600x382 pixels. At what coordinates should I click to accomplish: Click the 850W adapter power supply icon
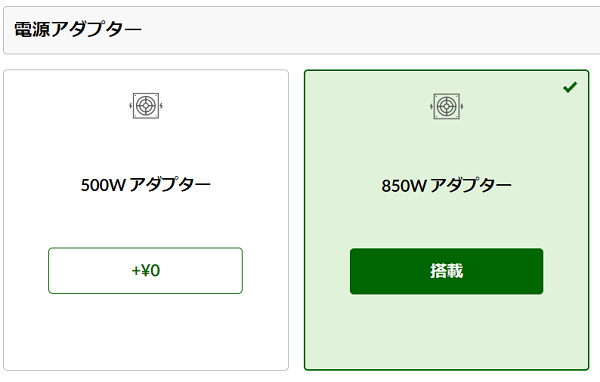coord(447,106)
